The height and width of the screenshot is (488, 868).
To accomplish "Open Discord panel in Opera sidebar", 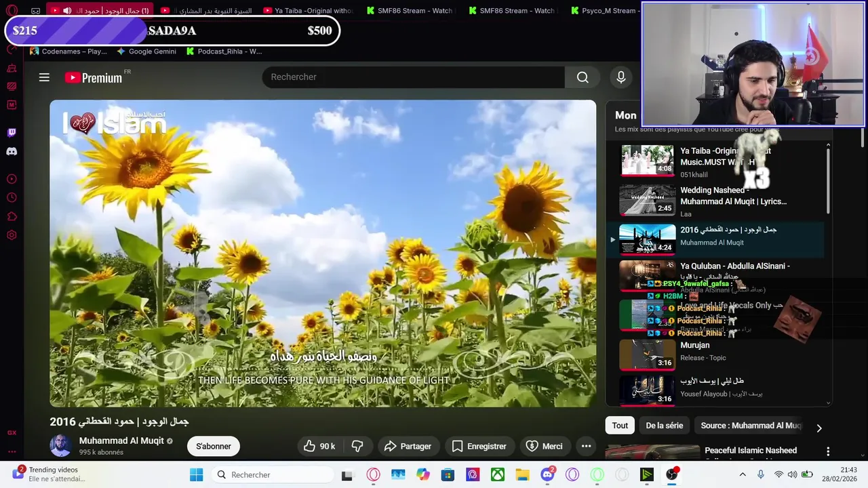I will point(12,151).
